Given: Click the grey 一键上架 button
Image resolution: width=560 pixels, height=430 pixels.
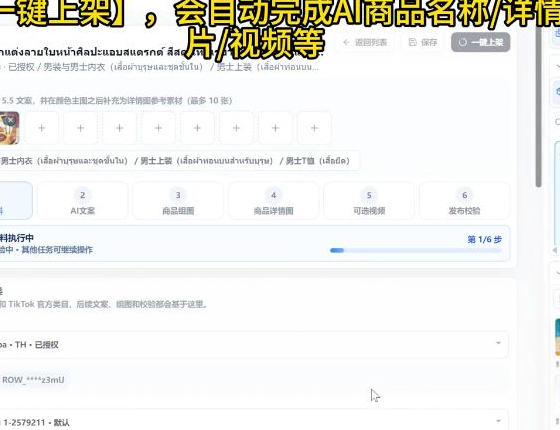Looking at the screenshot, I should 480,42.
